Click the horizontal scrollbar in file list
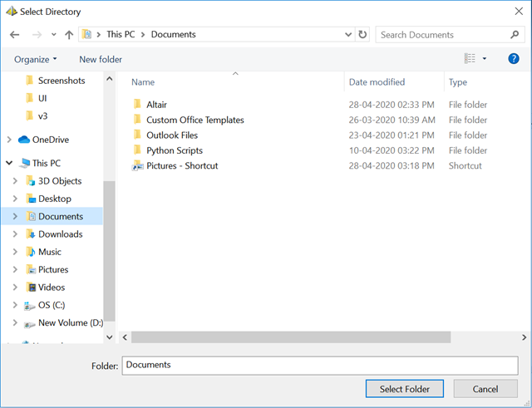532x408 pixels. click(291, 337)
